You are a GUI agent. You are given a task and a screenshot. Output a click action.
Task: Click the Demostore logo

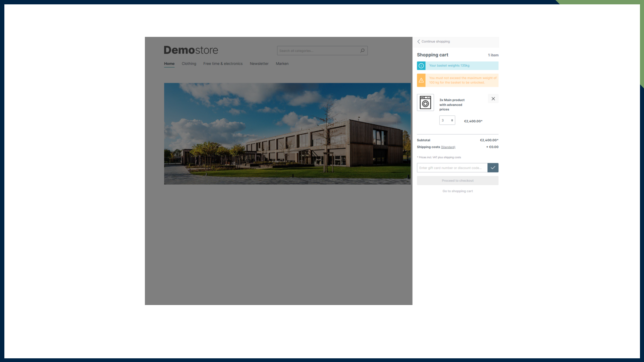point(191,50)
